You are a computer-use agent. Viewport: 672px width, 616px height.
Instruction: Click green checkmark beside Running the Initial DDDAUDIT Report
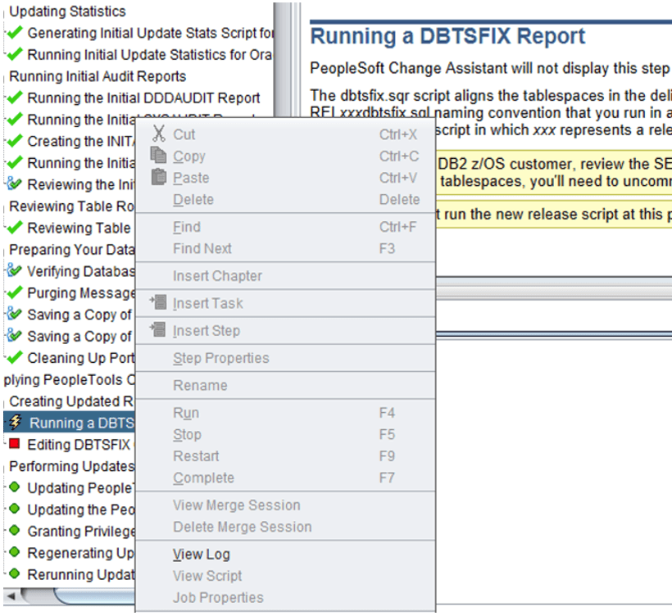pos(15,97)
